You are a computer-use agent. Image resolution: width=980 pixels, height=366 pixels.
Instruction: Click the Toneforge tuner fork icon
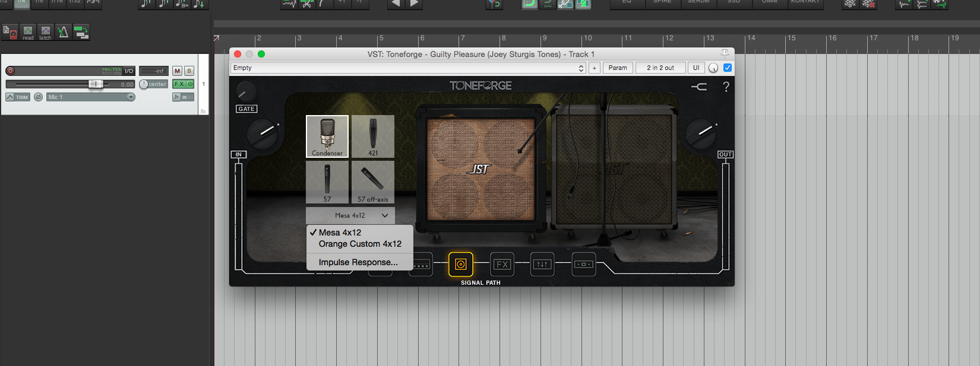(x=699, y=87)
